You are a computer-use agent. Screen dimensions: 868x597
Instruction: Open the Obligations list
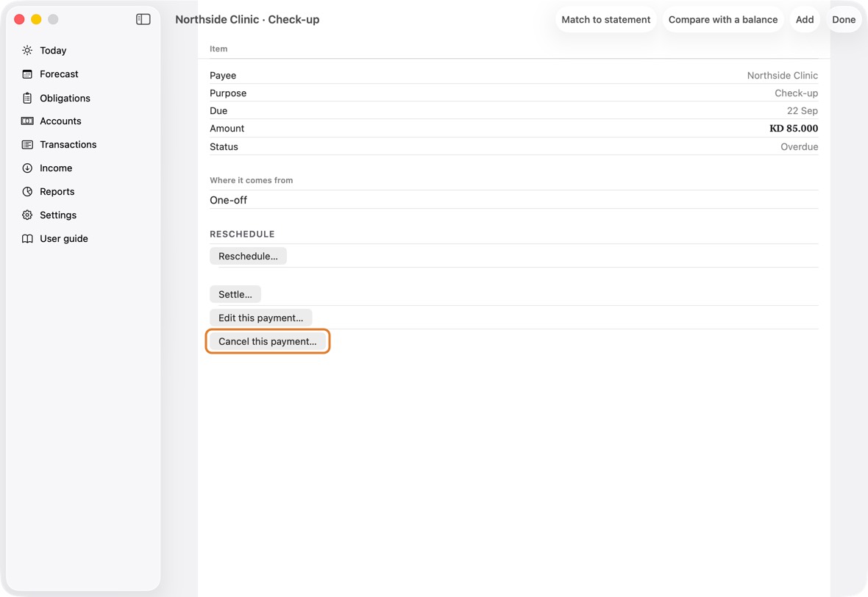pyautogui.click(x=65, y=98)
